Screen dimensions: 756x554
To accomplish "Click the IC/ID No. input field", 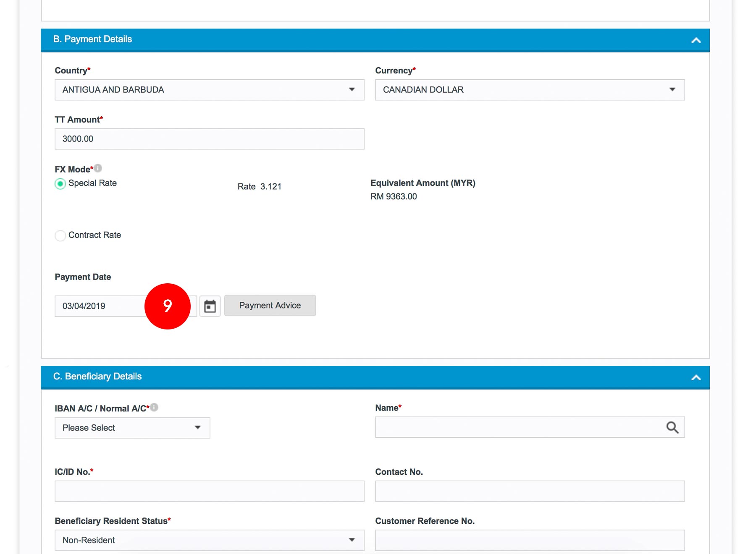I will (209, 491).
